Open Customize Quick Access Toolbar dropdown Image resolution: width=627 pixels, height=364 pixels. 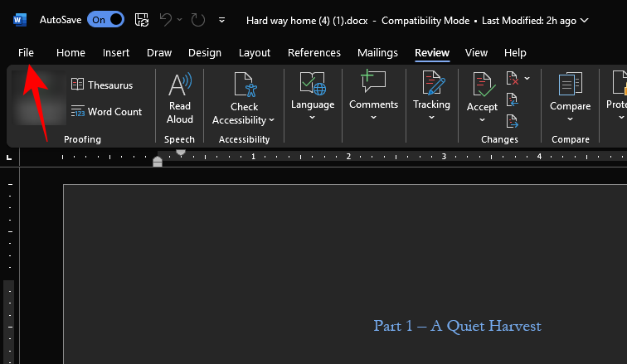point(221,19)
